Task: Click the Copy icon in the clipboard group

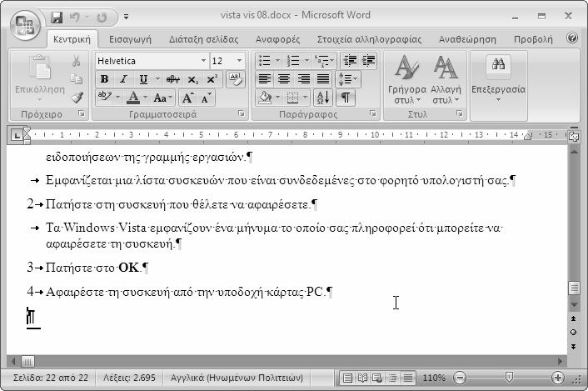Action: 76,79
